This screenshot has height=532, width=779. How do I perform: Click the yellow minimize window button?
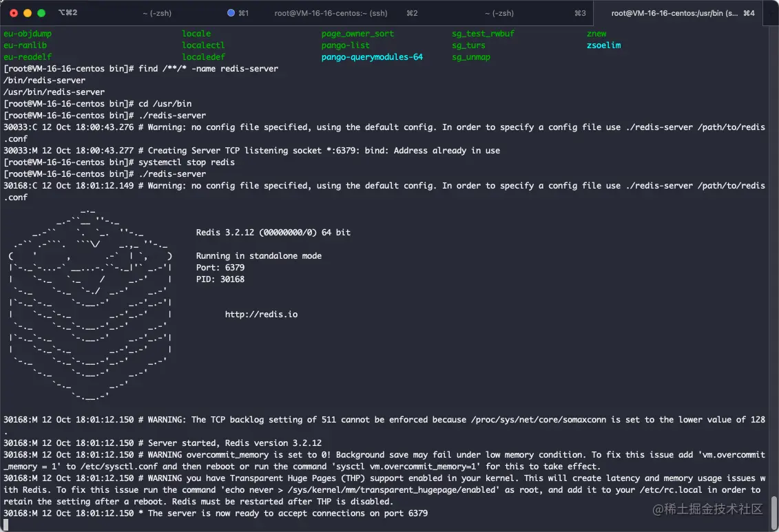28,13
